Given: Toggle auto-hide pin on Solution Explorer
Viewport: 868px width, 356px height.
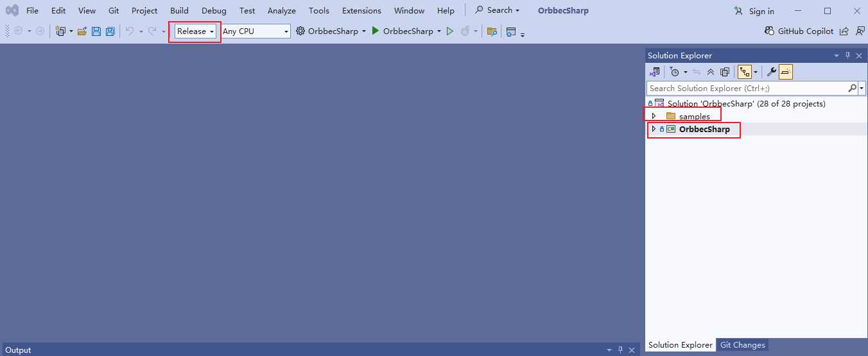Looking at the screenshot, I should (847, 56).
